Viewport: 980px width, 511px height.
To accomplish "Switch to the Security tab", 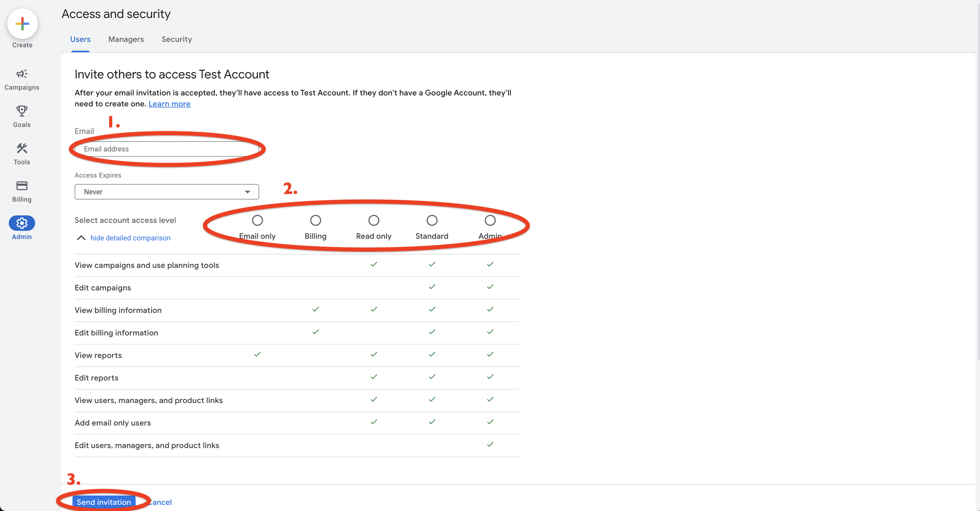I will coord(177,39).
